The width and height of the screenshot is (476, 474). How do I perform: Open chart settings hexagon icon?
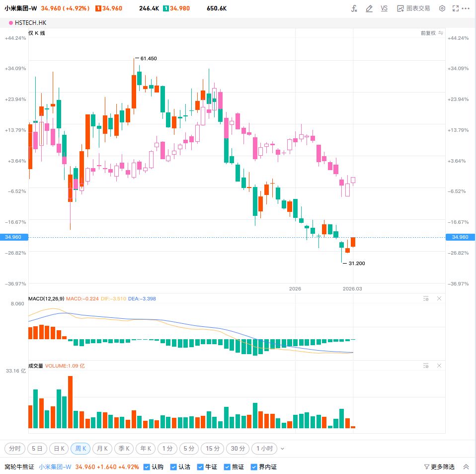pos(442,8)
